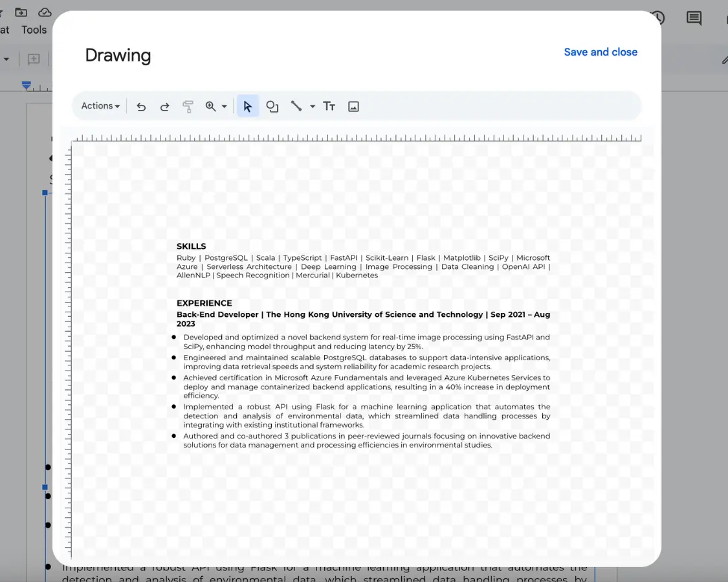
Task: Open the Actions menu
Action: (99, 105)
